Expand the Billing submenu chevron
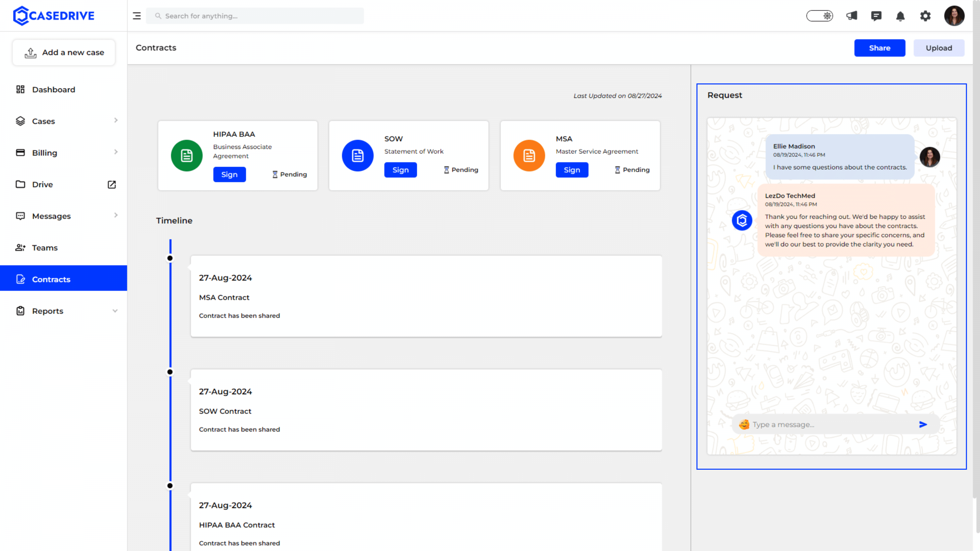Screen dimensions: 980x551 (116, 152)
